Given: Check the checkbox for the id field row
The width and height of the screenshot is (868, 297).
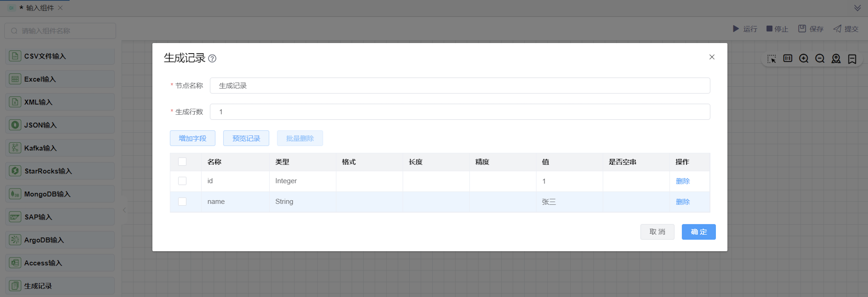Looking at the screenshot, I should coord(182,181).
